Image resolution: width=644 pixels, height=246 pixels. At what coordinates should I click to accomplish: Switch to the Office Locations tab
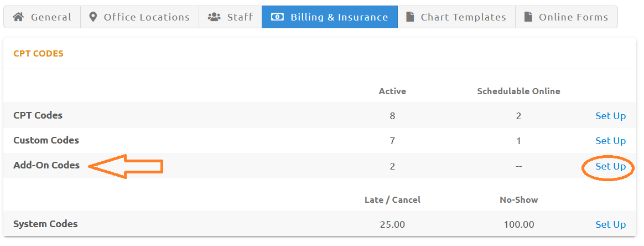[139, 17]
